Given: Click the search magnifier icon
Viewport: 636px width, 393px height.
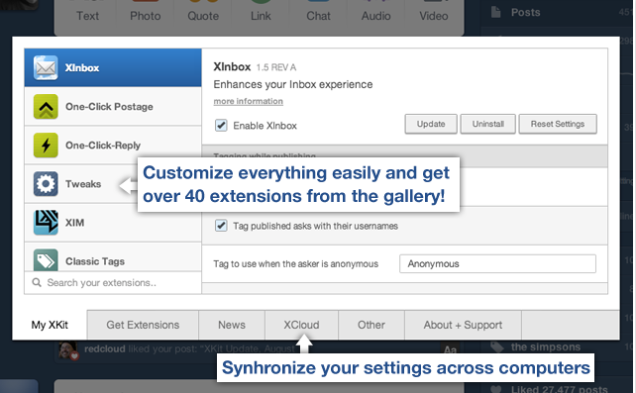Looking at the screenshot, I should click(37, 282).
